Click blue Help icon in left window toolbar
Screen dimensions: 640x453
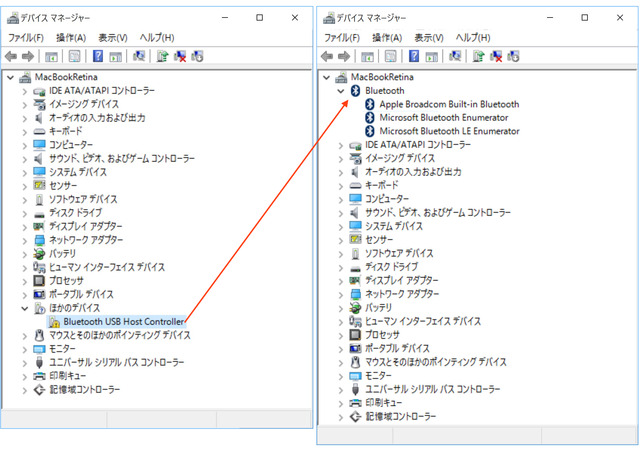point(98,56)
